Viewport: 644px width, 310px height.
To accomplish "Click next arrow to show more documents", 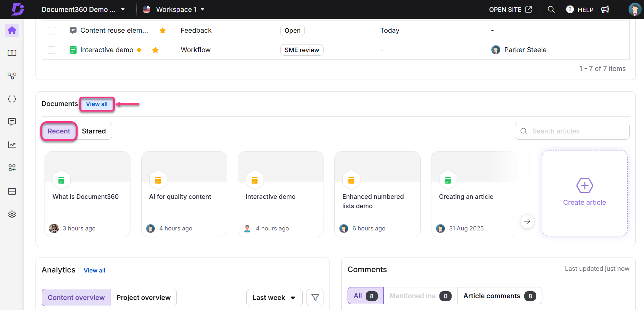I will click(527, 221).
